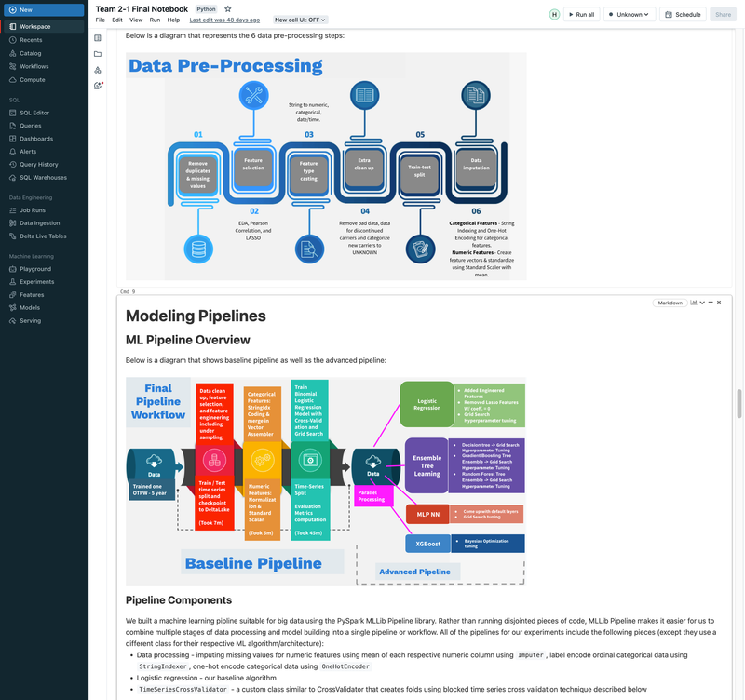This screenshot has height=700, width=745.
Task: Open Delta Live Tables from the sidebar
Action: pyautogui.click(x=45, y=236)
